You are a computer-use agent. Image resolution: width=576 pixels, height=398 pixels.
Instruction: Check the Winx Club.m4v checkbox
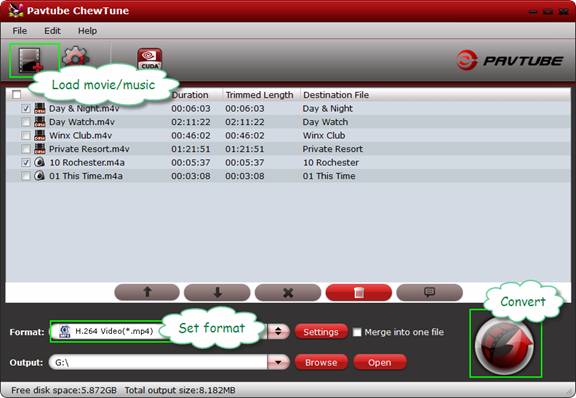(26, 136)
